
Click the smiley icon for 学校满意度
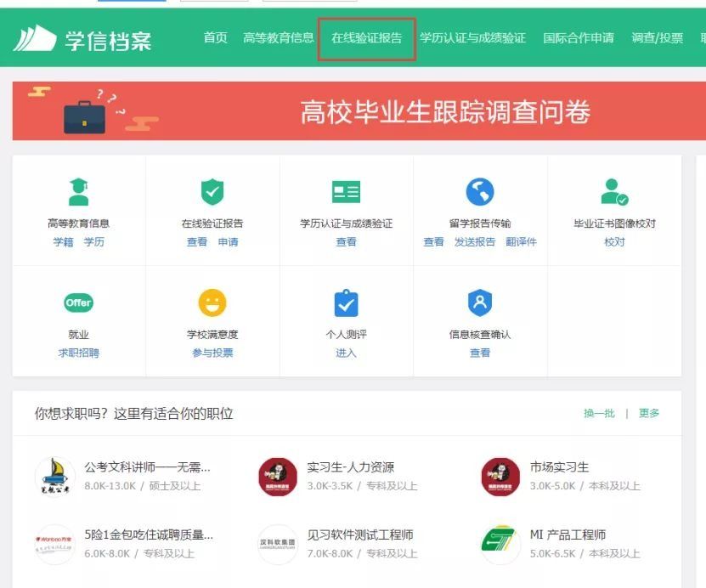click(x=212, y=302)
